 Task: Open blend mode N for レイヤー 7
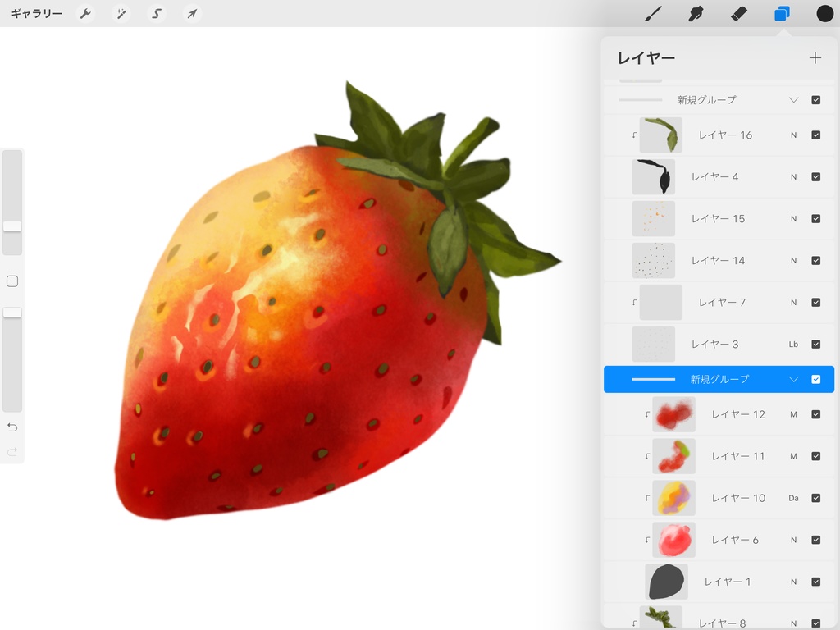tap(793, 303)
